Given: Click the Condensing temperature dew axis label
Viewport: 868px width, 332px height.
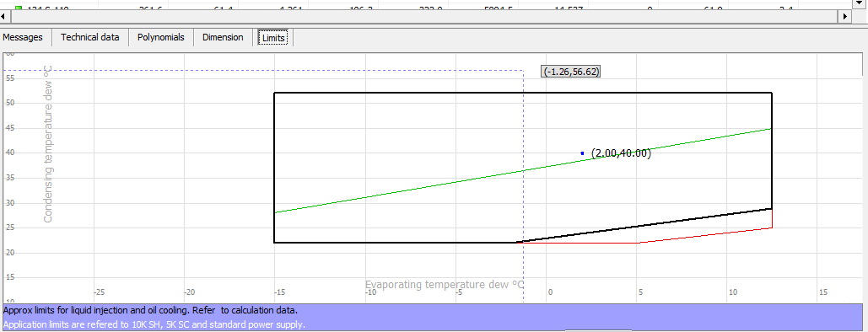Looking at the screenshot, I should (x=47, y=144).
